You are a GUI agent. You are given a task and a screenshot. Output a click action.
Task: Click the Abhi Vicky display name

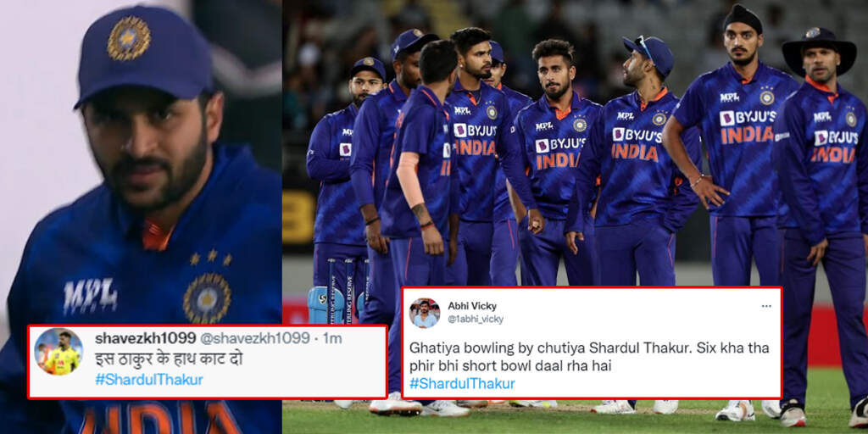point(472,306)
